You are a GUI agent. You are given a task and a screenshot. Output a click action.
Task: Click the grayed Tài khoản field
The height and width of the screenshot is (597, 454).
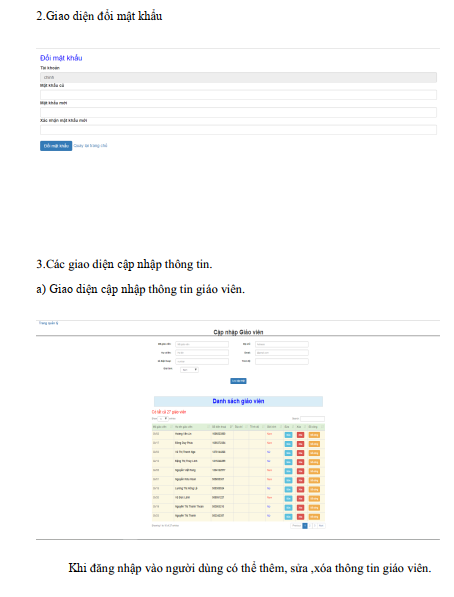tap(238, 77)
